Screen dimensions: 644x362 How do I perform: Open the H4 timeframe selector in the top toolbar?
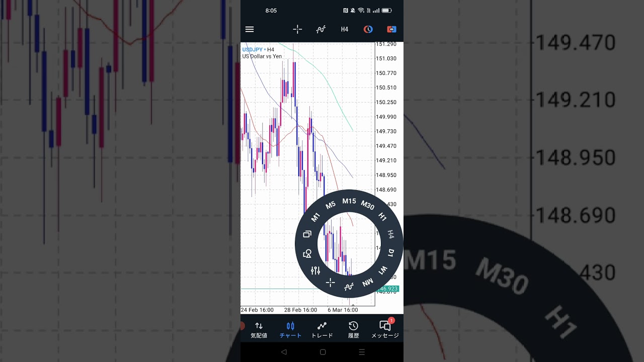point(344,29)
